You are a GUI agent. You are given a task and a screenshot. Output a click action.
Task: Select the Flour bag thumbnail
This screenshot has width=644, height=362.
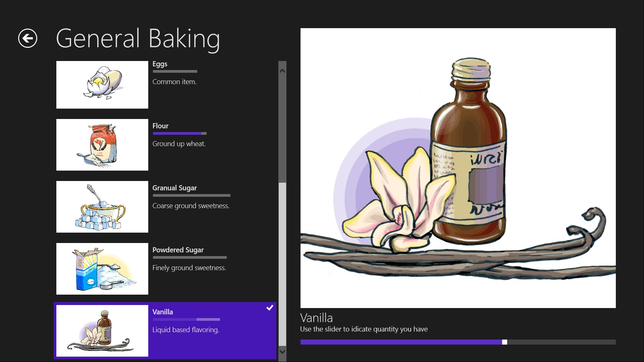102,145
